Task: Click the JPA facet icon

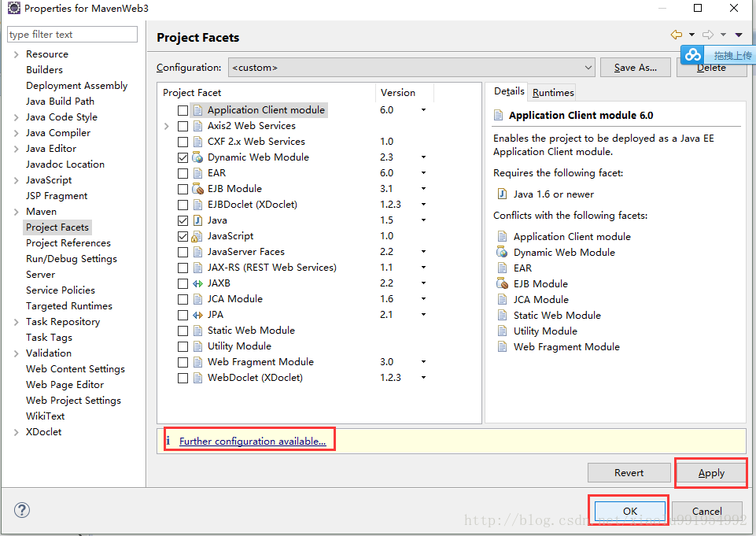Action: point(197,315)
